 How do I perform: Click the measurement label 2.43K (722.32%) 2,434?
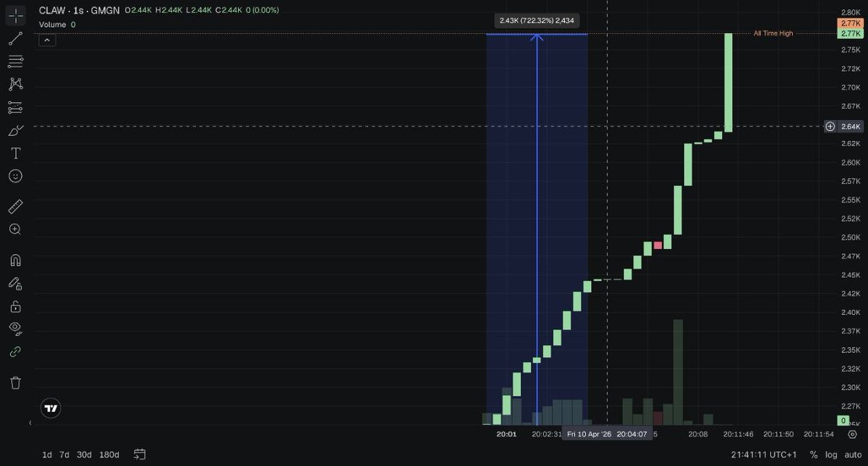tap(537, 20)
